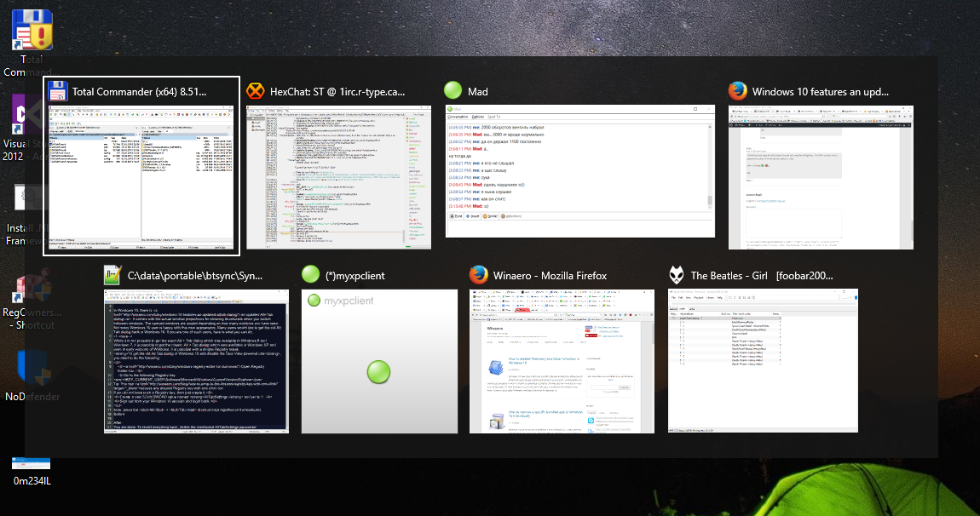This screenshot has height=516, width=980.
Task: Click green orb icon next to (*)myxpclient title
Action: point(311,276)
